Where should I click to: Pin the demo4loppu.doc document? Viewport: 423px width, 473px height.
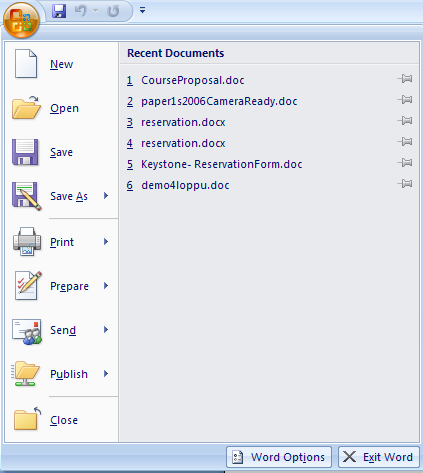405,184
